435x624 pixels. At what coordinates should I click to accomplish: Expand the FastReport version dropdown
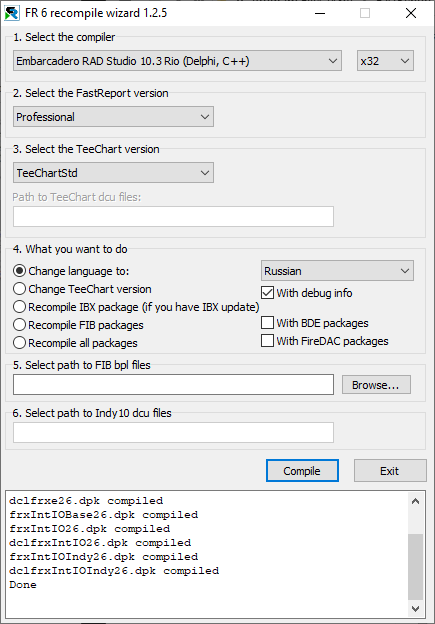(x=113, y=117)
